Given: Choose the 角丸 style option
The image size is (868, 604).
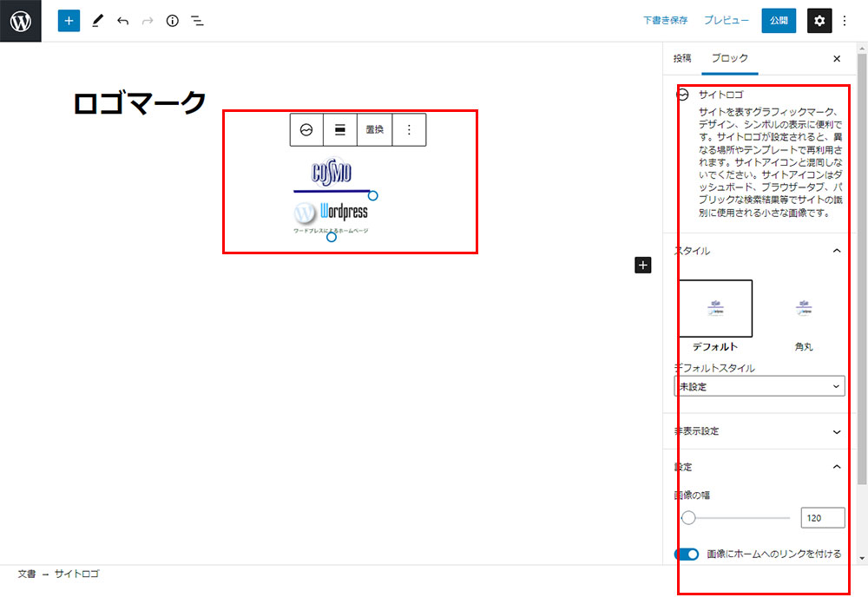Looking at the screenshot, I should [804, 308].
